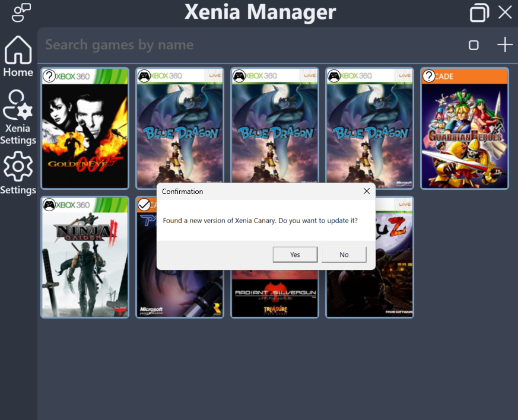
Task: Click the restore window icon in title bar
Action: tap(479, 12)
